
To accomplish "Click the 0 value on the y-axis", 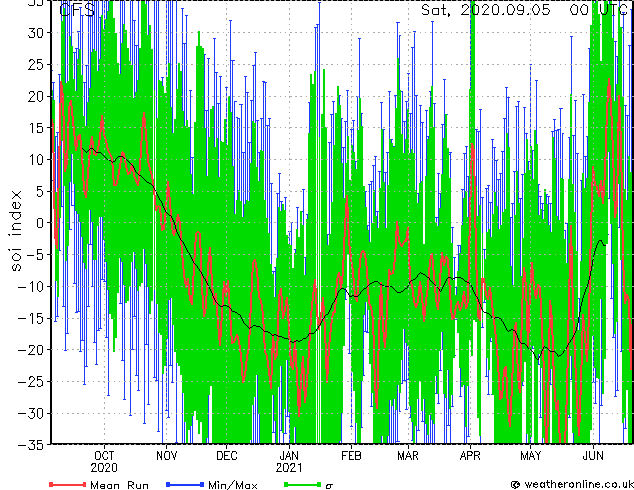I will 41,223.
